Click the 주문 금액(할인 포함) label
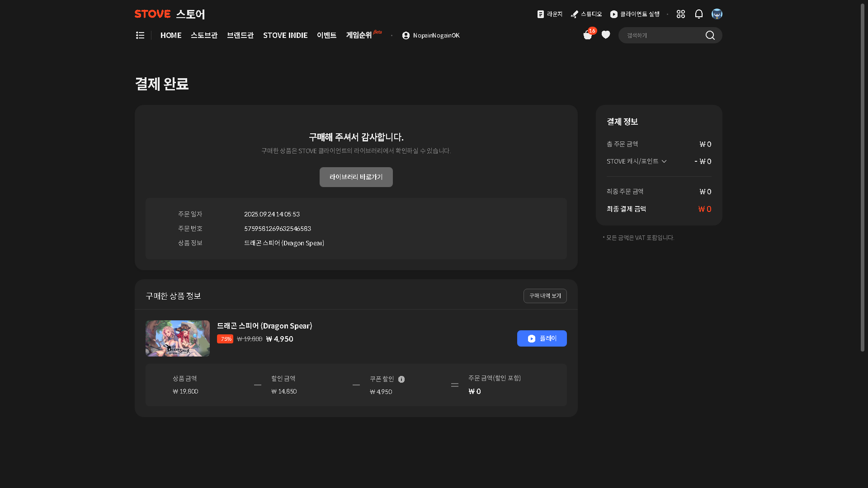The height and width of the screenshot is (488, 868). (495, 378)
